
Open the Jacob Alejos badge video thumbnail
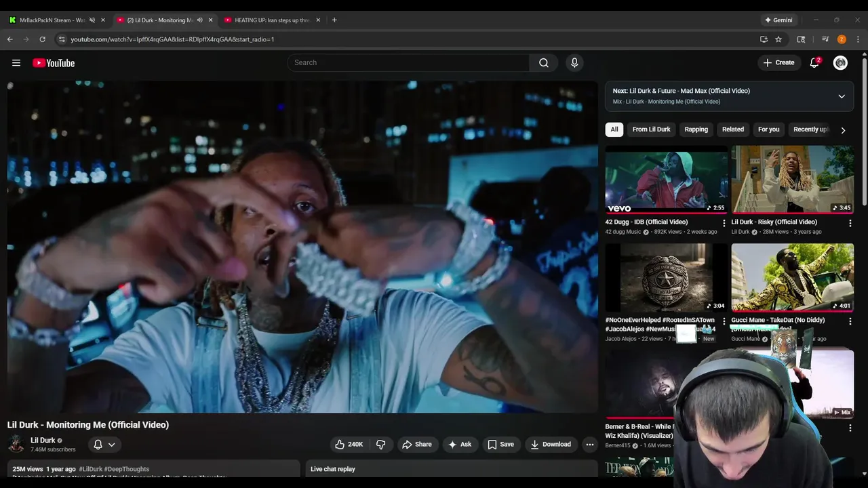click(x=666, y=278)
